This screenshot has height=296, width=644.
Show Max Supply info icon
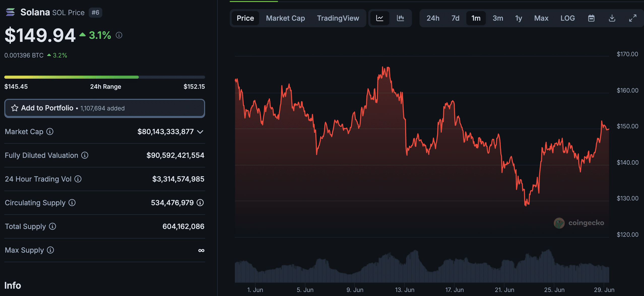tap(50, 250)
